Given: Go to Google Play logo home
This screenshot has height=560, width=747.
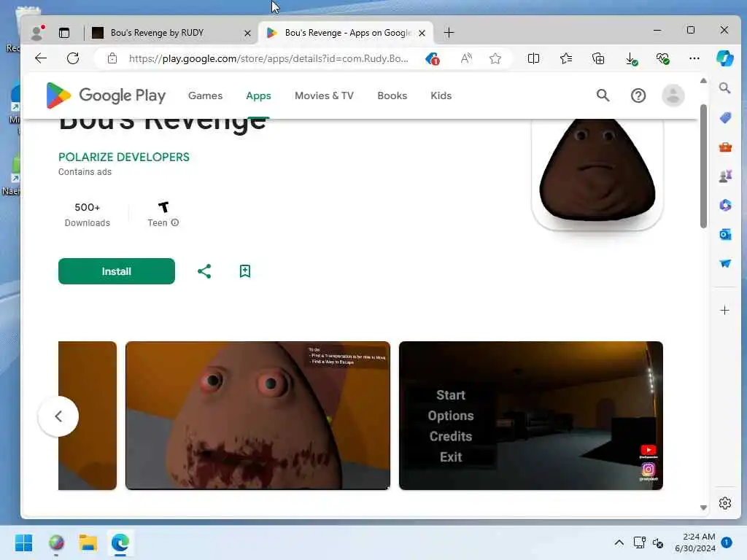Looking at the screenshot, I should tap(106, 96).
